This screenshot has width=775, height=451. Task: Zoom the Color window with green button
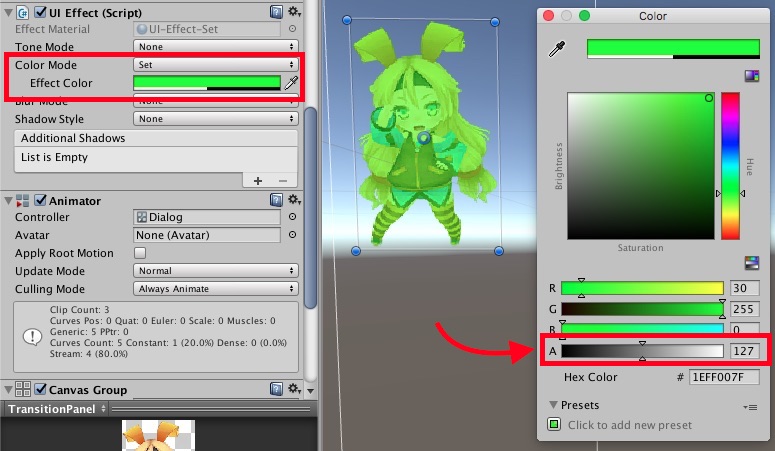tap(584, 15)
